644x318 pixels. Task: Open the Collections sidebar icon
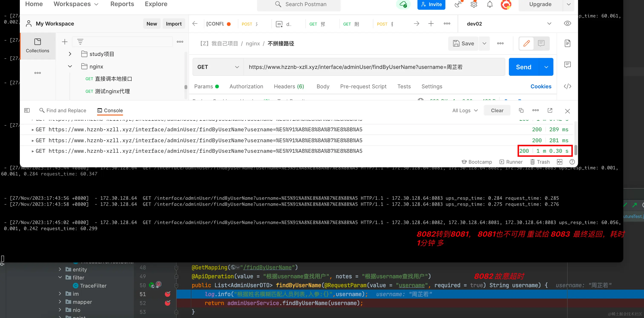37,46
